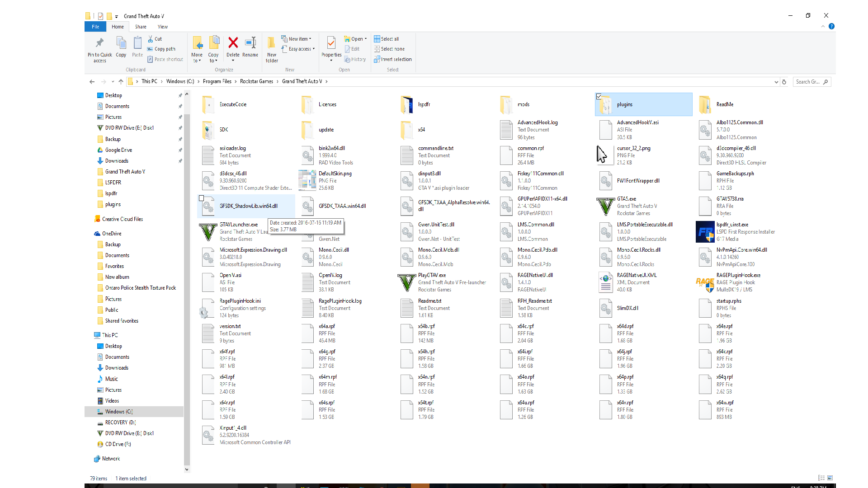868x488 pixels.
Task: Check the GFSDK_ShadowLib.win64.dll item checkbox
Action: click(x=202, y=198)
